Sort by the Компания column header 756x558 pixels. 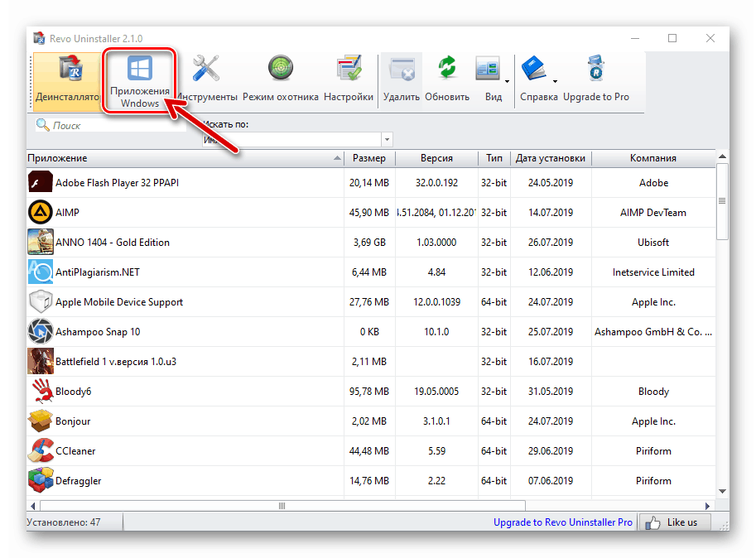pyautogui.click(x=653, y=158)
